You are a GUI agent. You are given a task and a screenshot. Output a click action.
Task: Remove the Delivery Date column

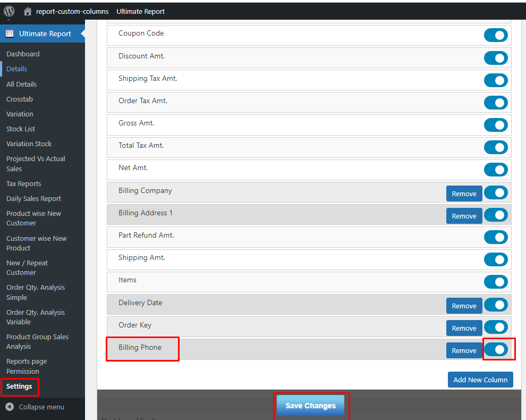click(x=464, y=306)
